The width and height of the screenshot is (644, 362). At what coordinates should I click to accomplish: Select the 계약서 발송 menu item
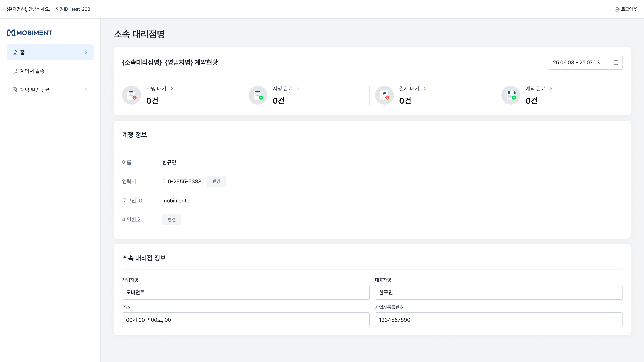point(50,71)
